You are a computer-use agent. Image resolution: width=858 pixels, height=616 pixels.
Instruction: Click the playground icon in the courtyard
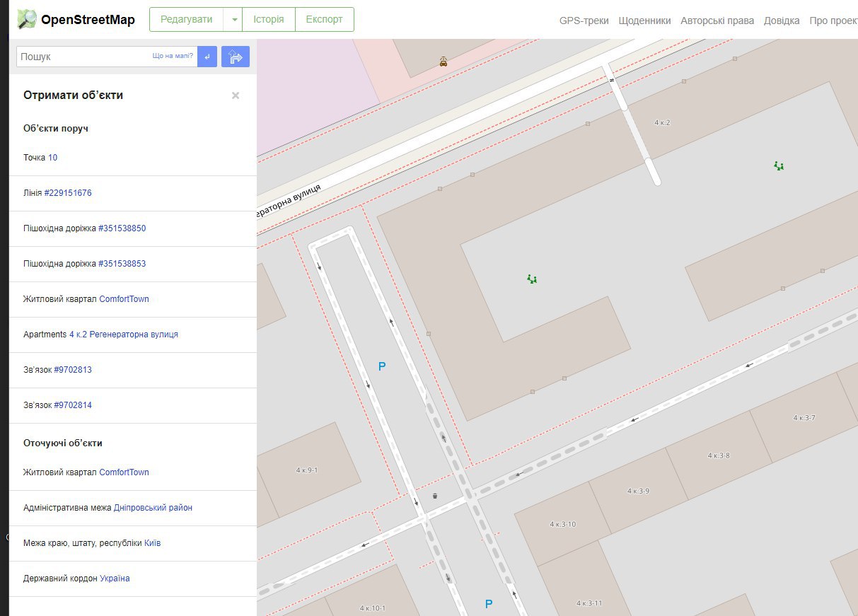[533, 279]
